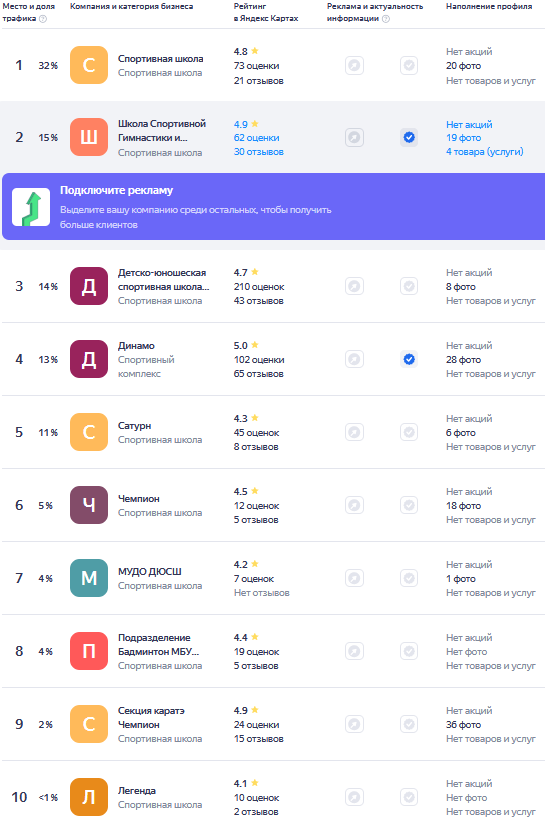The width and height of the screenshot is (545, 825).
Task: Click the advertising icon in Динамо row
Action: coord(355,359)
